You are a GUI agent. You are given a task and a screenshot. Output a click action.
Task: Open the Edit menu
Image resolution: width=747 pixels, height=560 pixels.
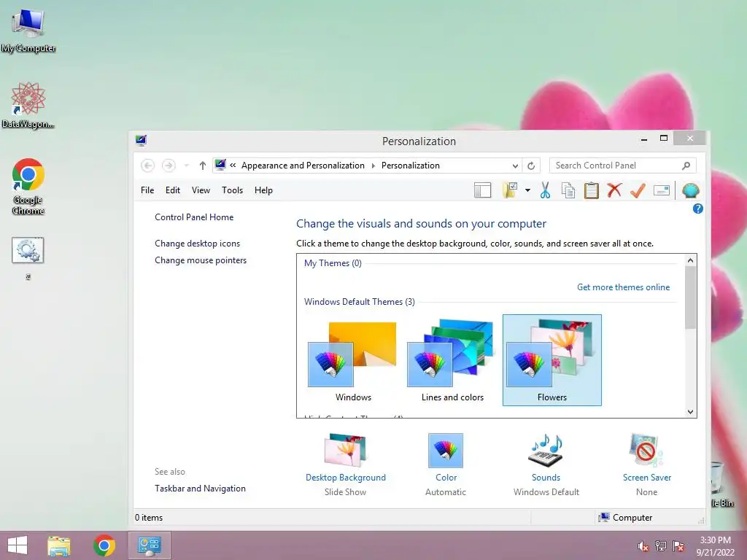click(x=172, y=190)
